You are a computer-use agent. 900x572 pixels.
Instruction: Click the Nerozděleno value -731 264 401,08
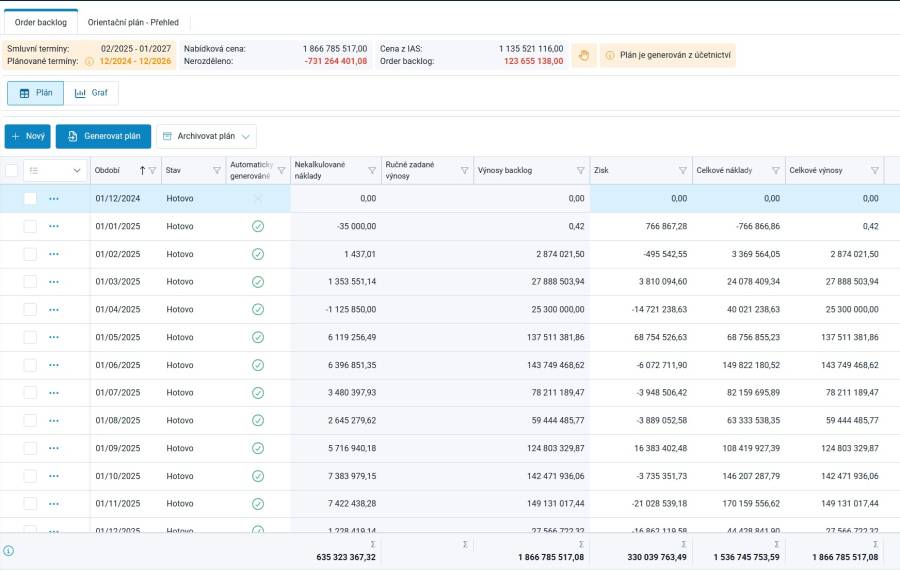click(x=336, y=61)
